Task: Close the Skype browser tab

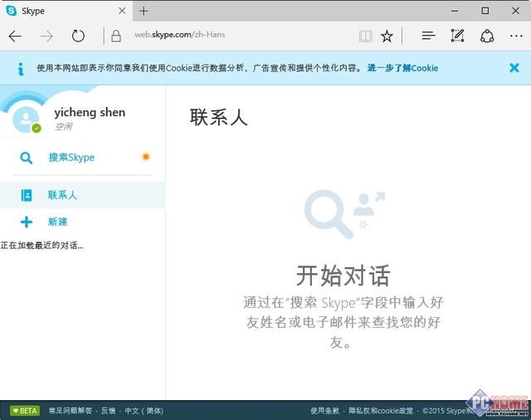Action: click(122, 11)
